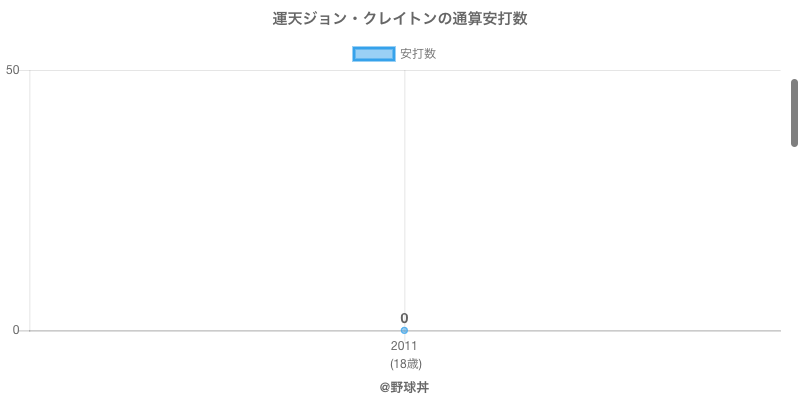The width and height of the screenshot is (800, 400).
Task: Click the vertical gridline above the 2011 point
Action: (404, 200)
